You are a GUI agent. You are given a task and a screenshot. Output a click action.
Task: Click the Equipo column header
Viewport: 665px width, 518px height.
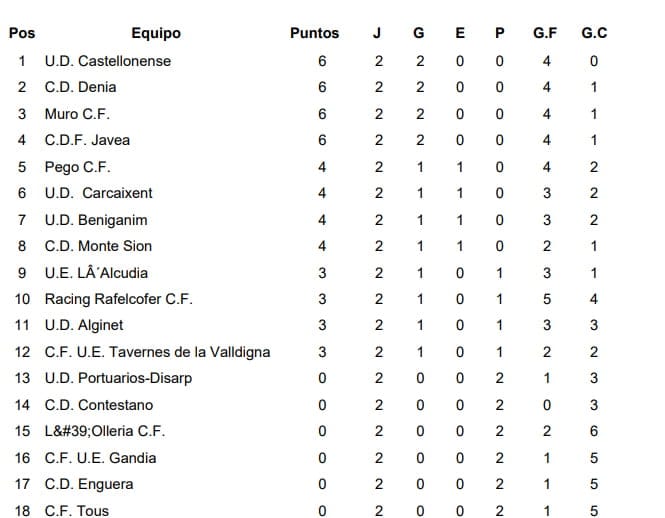click(x=155, y=33)
